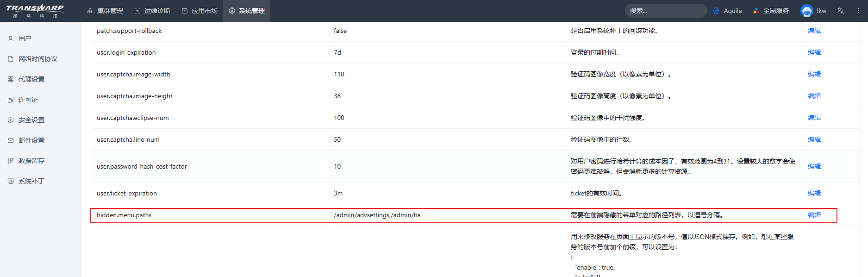868x277 pixels.
Task: Click 编辑 for user.login-expiration
Action: coord(814,52)
